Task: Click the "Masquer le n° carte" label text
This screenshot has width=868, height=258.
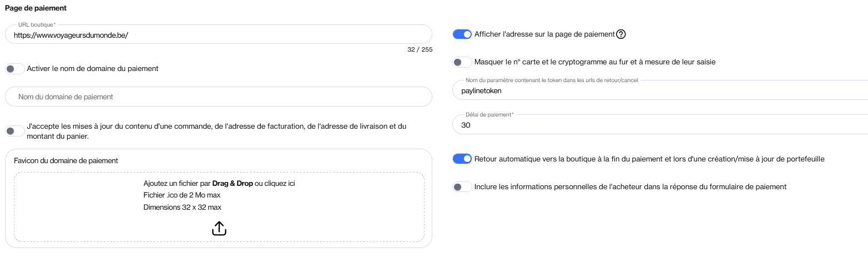Action: (x=594, y=62)
